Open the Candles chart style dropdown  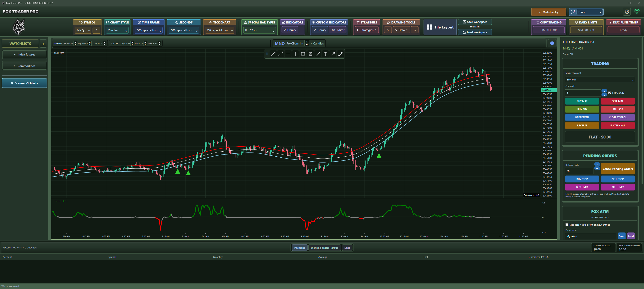click(x=117, y=30)
